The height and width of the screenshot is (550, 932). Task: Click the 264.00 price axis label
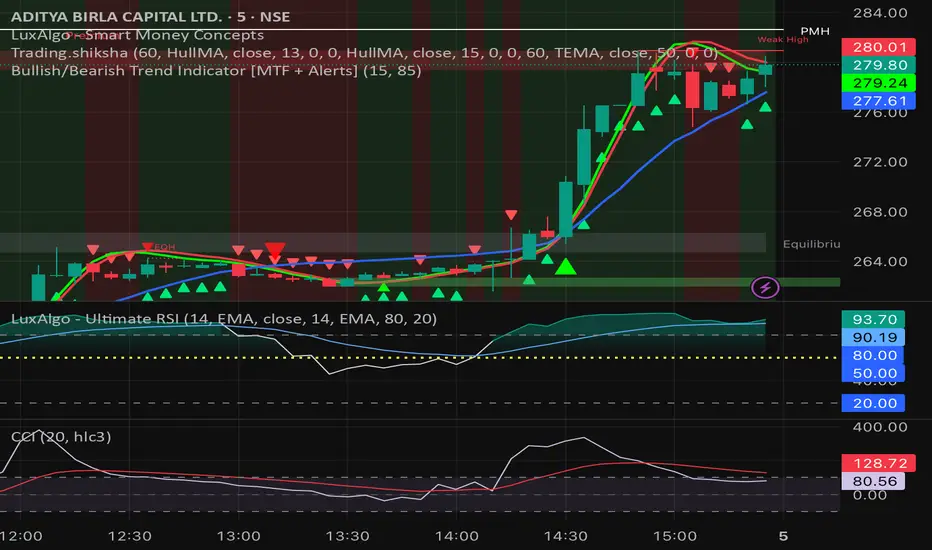coord(880,262)
